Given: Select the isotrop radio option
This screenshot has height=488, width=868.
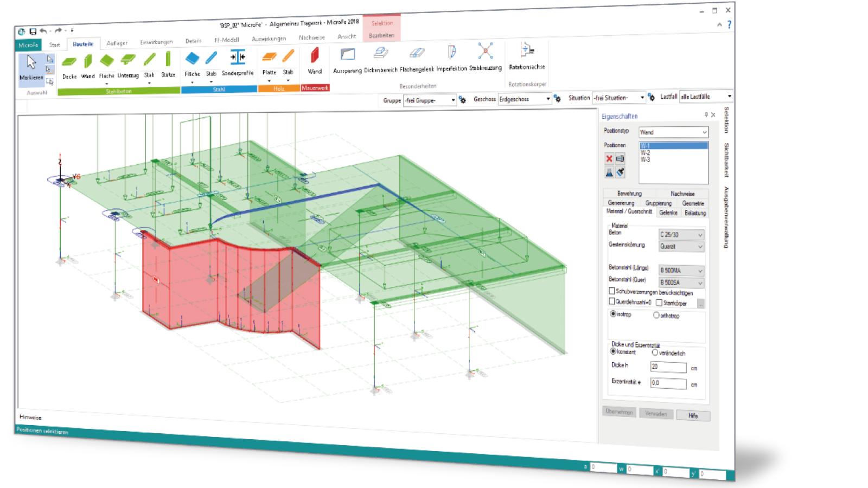Looking at the screenshot, I should [613, 314].
